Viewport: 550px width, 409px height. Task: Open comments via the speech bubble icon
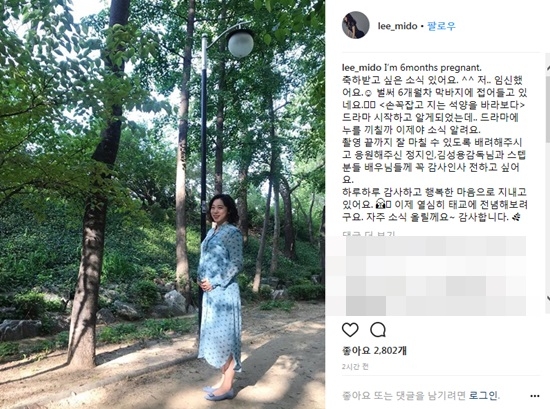(x=378, y=330)
